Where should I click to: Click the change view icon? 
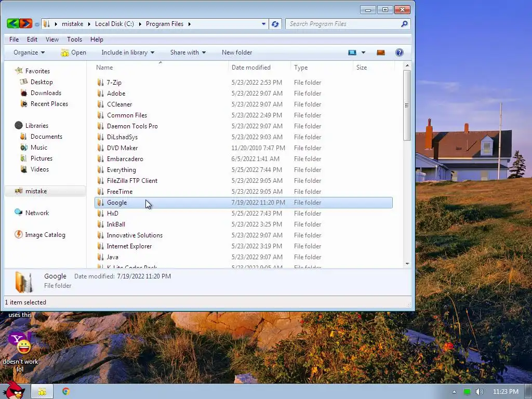(352, 52)
